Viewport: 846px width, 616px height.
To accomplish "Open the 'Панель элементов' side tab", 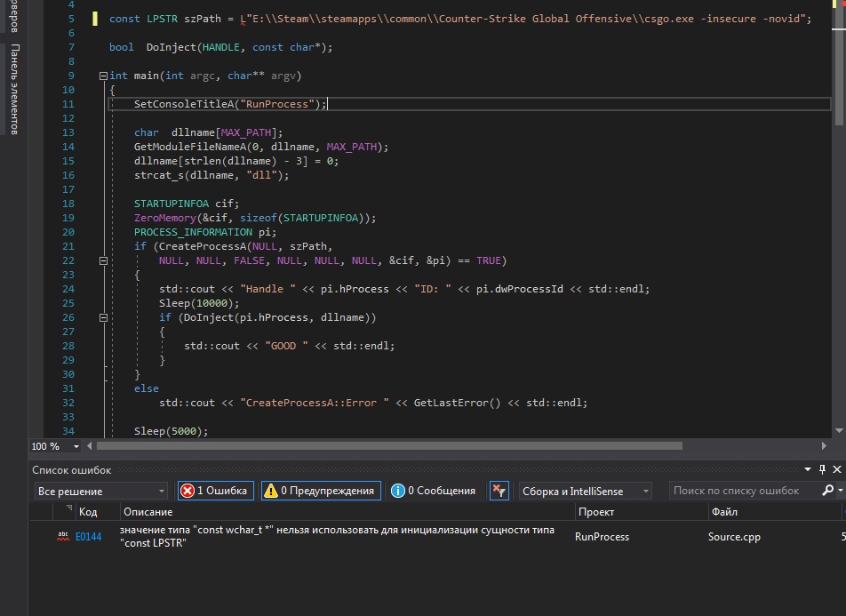I will point(14,89).
